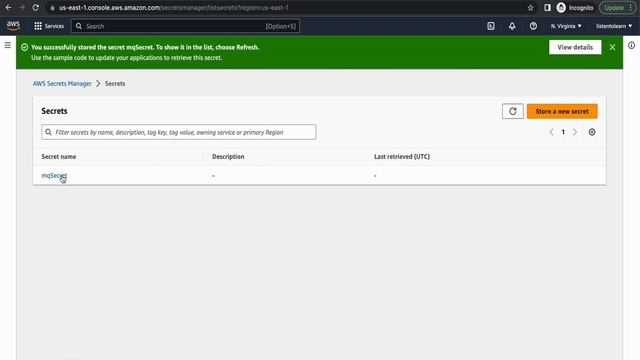The height and width of the screenshot is (360, 640).
Task: Open the AWS logo home link
Action: click(x=13, y=26)
